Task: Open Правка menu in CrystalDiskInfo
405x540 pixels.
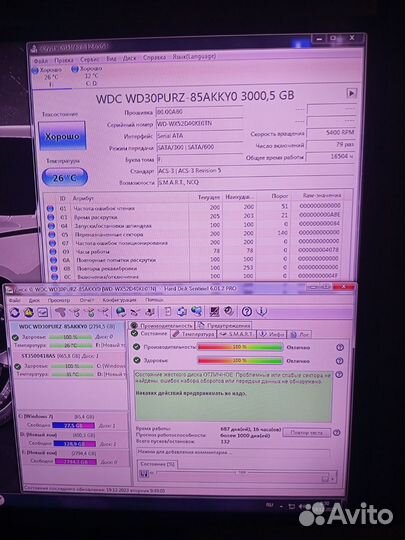Action: point(64,60)
